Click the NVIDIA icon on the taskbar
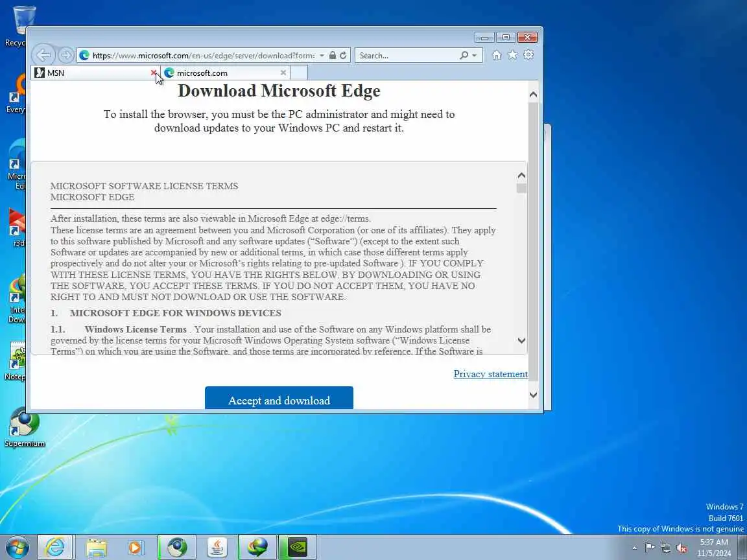 coord(297,547)
